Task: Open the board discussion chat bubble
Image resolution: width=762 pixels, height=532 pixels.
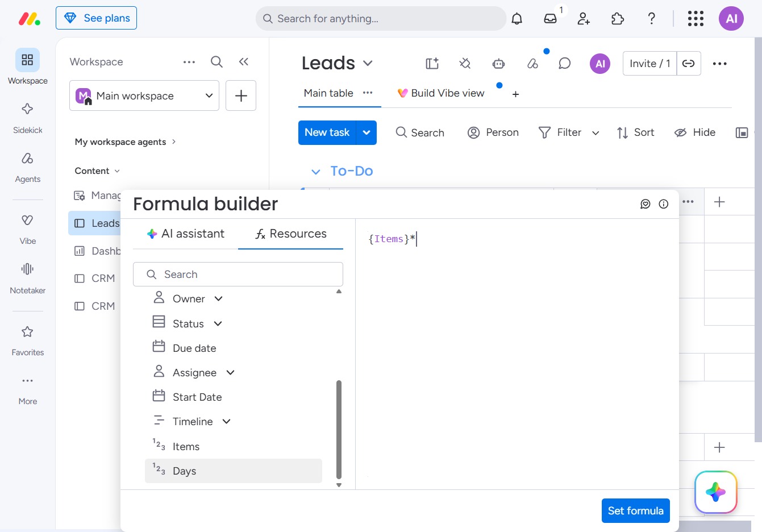Action: pos(564,64)
